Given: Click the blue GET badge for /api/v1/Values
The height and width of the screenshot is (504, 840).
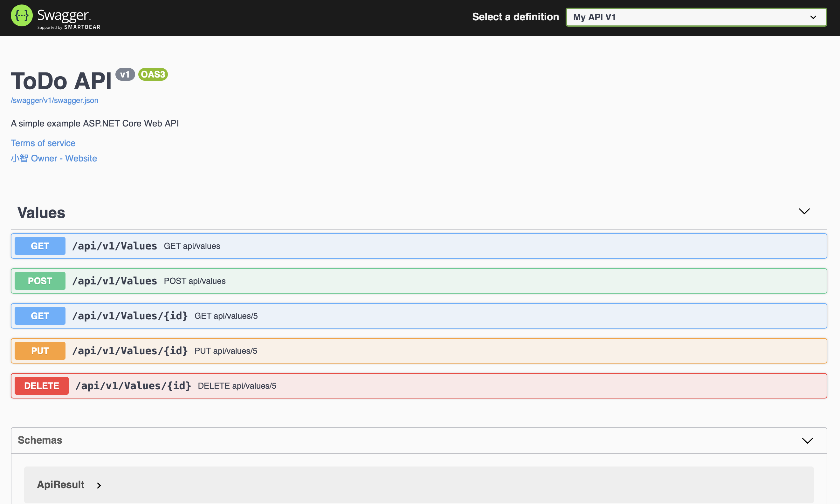Looking at the screenshot, I should pyautogui.click(x=40, y=246).
